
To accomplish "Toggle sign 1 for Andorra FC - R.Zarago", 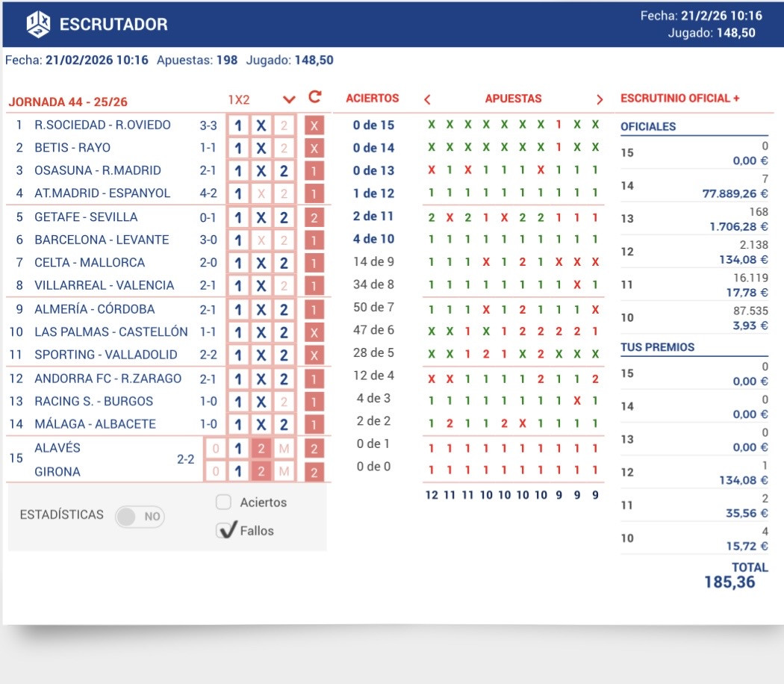I will point(238,379).
